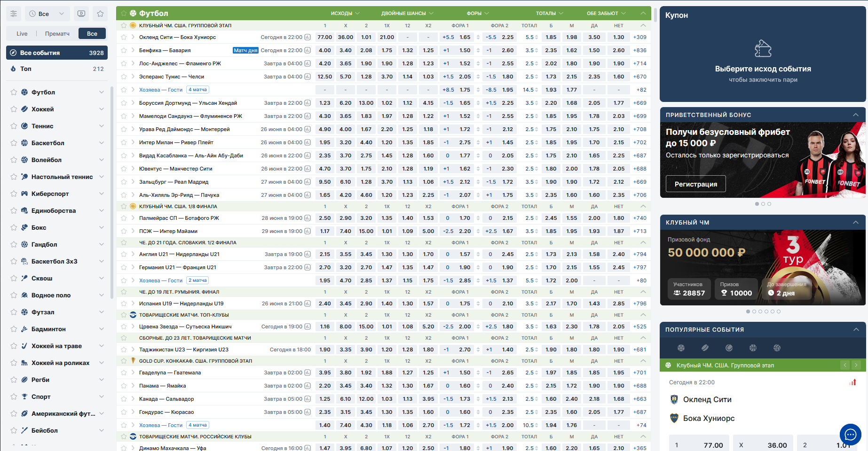Favorite the Теннис sport with its star
The width and height of the screenshot is (868, 451).
coord(14,126)
